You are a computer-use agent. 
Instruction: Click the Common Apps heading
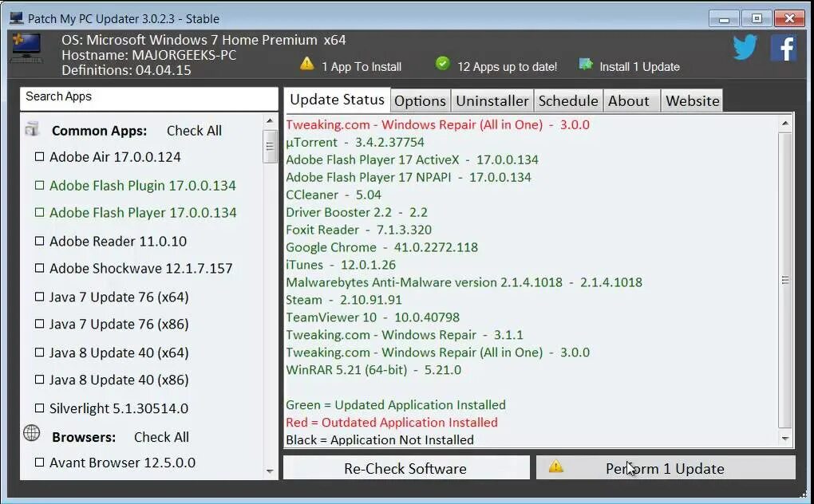pyautogui.click(x=99, y=131)
